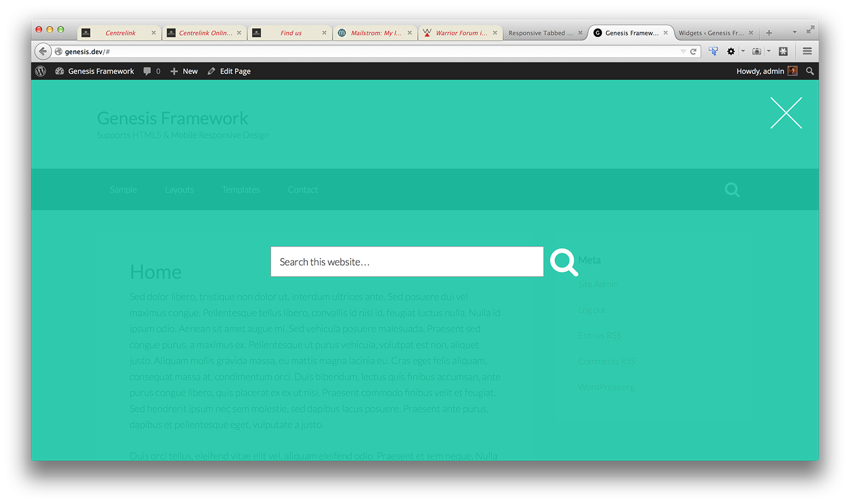Viewport: 850px width, 504px height.
Task: Click the Log out link under Meta
Action: tap(591, 309)
